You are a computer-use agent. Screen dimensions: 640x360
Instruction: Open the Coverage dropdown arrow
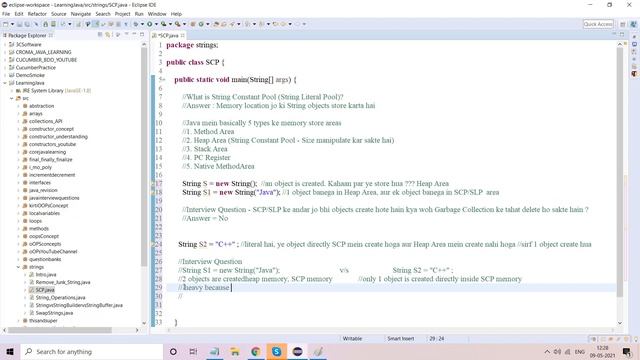coord(170,24)
